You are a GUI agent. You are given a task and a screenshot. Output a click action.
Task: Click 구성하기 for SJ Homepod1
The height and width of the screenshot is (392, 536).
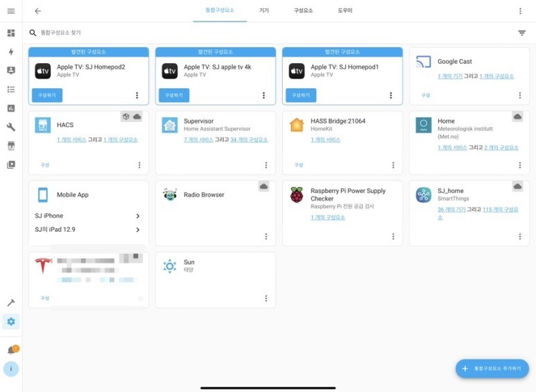pyautogui.click(x=301, y=95)
